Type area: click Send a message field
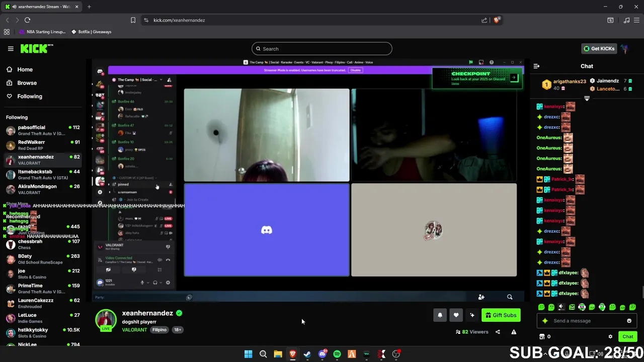 588,321
